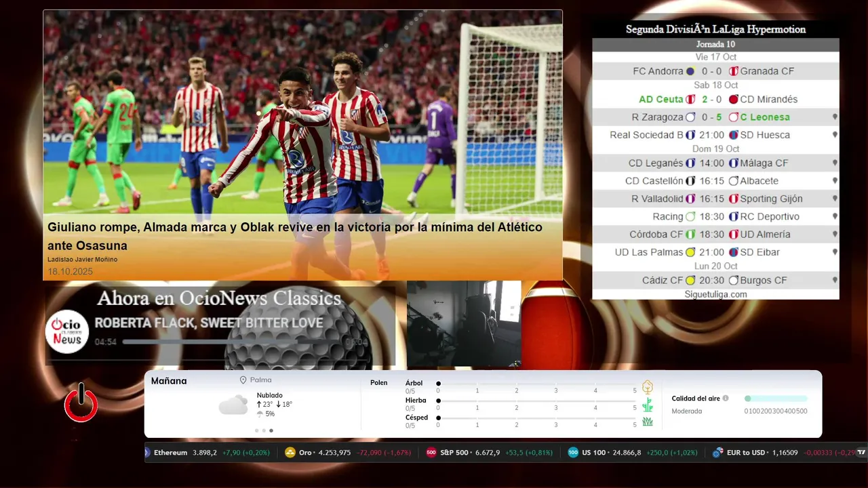Click the Sporting Gijón club crest

733,199
